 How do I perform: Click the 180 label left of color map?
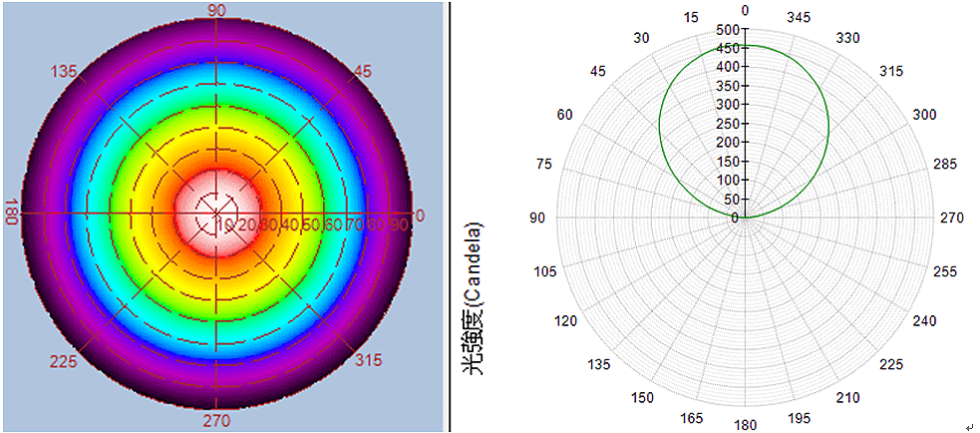[12, 214]
